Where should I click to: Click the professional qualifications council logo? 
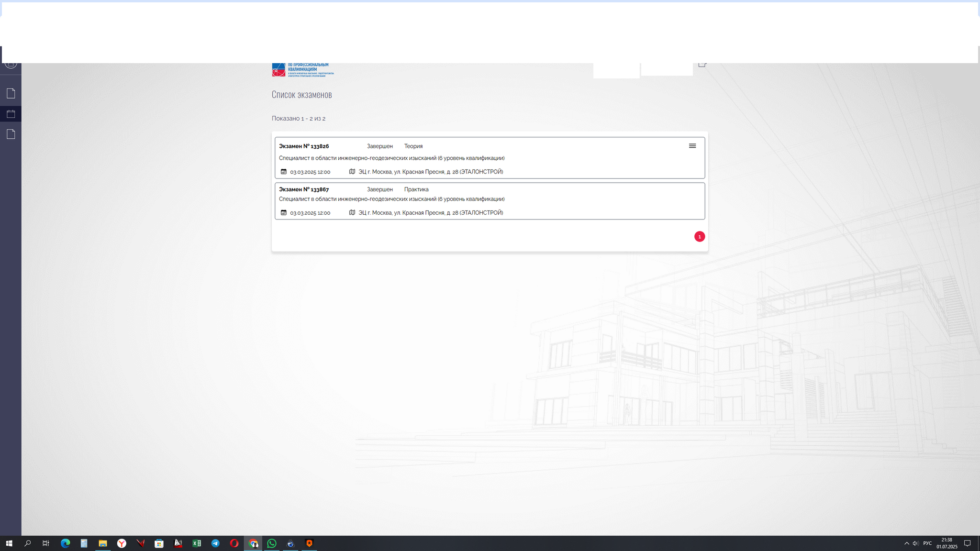tap(303, 70)
